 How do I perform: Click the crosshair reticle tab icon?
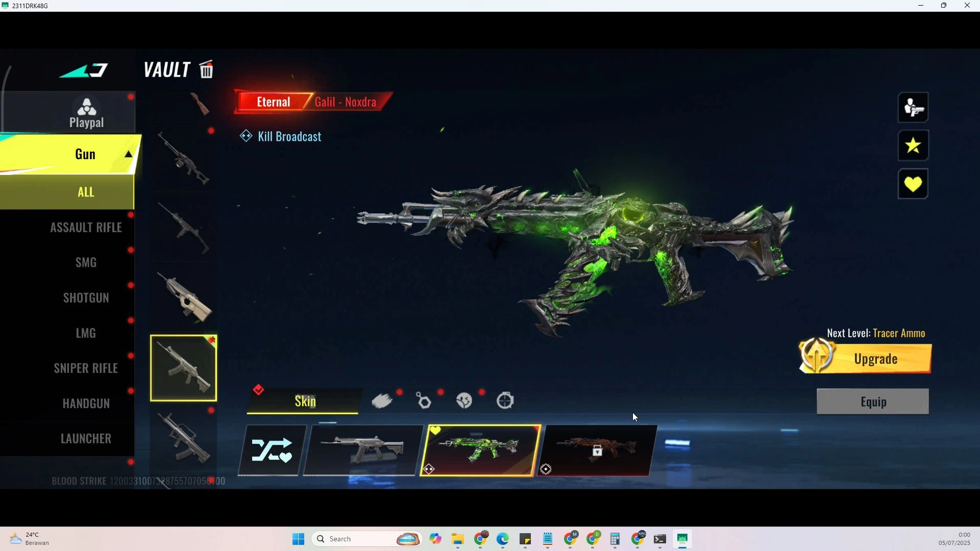505,402
